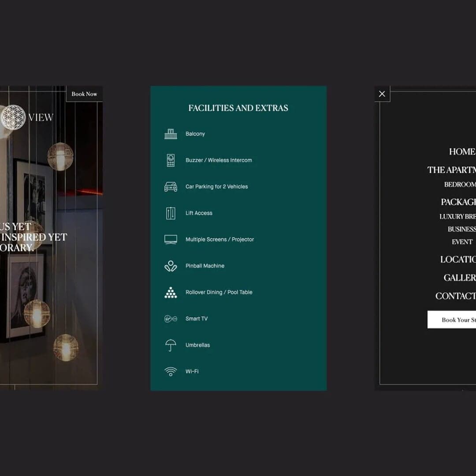Viewport: 476px width, 476px height.
Task: Open the GALLERY page link
Action: 461,277
